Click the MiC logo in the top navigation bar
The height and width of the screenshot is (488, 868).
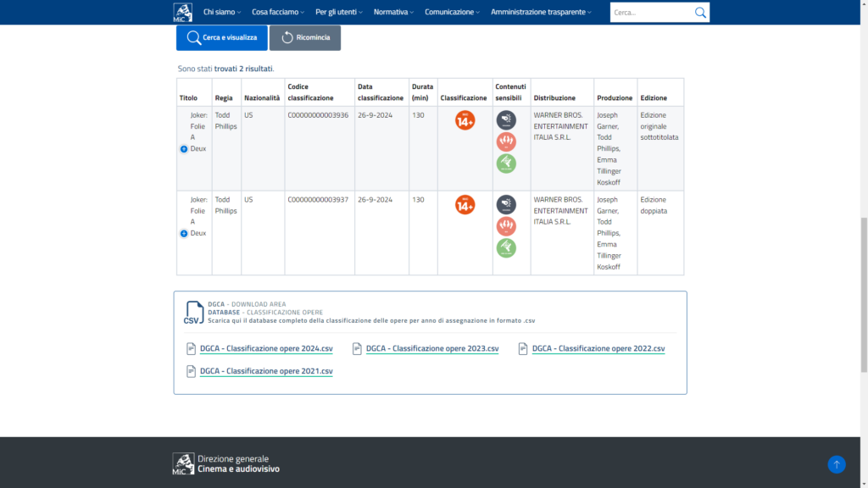(183, 12)
